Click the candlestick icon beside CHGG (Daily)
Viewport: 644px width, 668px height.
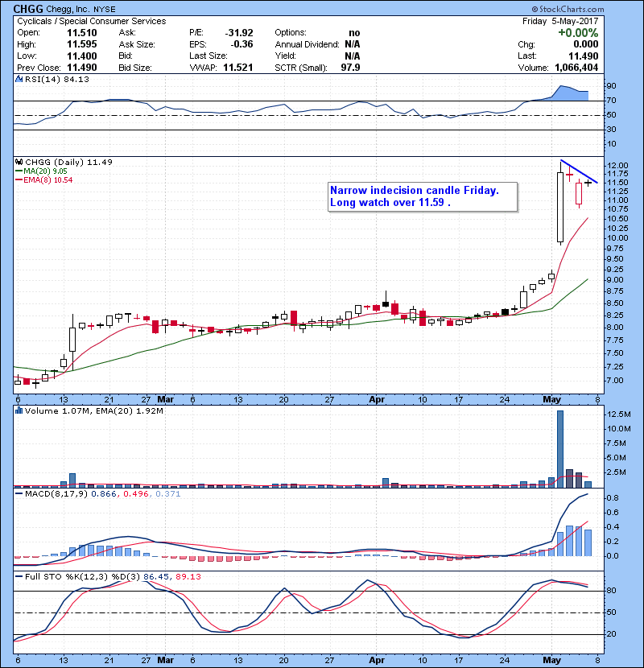pyautogui.click(x=19, y=162)
